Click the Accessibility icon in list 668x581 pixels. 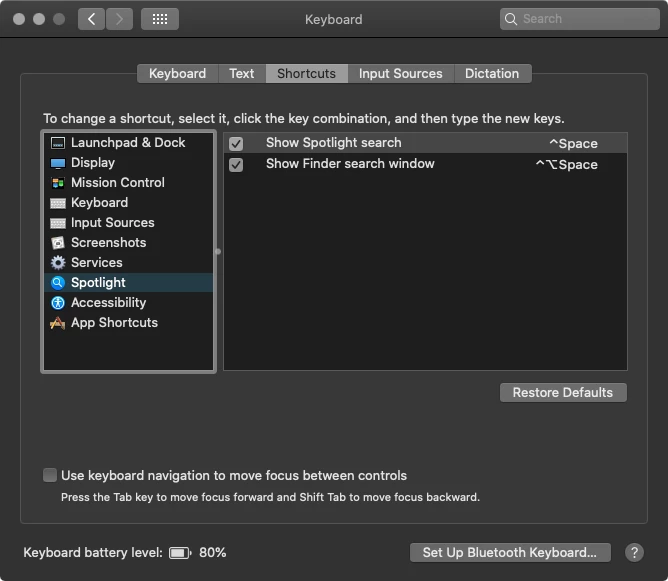point(58,303)
